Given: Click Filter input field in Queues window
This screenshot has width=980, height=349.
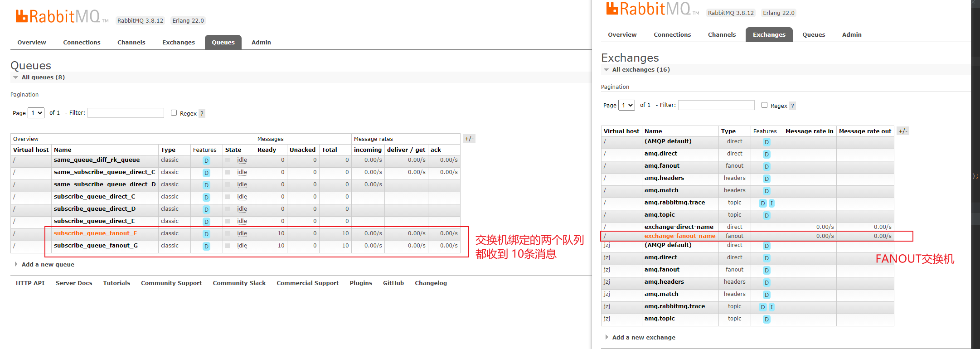Looking at the screenshot, I should coord(126,113).
